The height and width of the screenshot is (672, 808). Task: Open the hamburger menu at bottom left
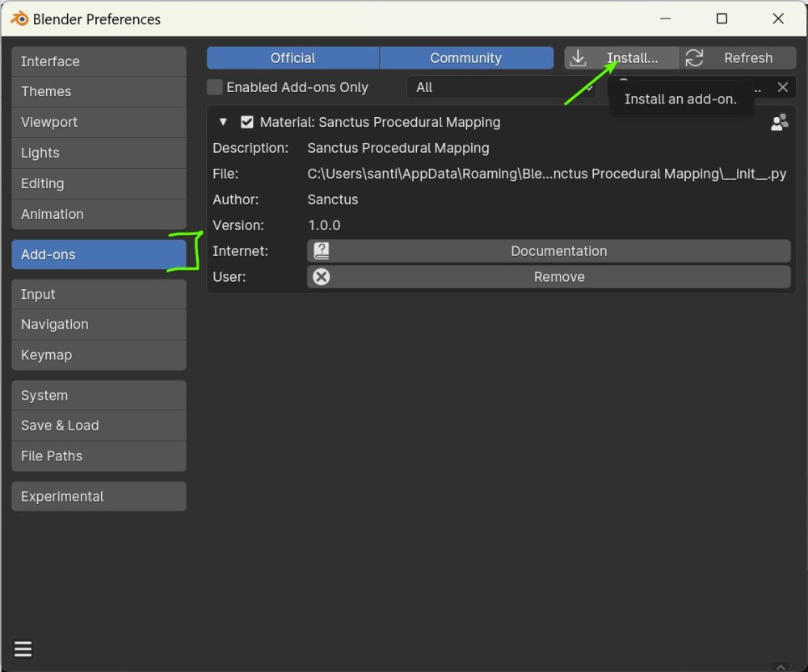[23, 649]
